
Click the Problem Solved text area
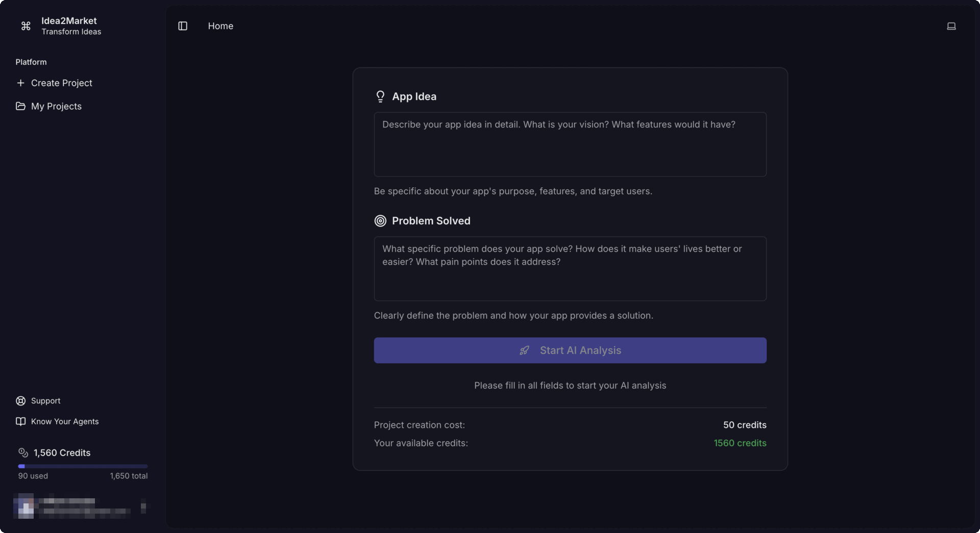[570, 269]
